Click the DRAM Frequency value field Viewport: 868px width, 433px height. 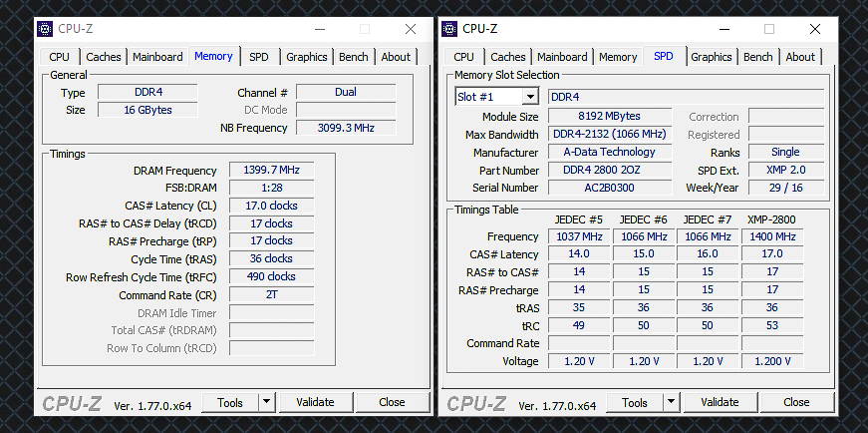[x=271, y=170]
